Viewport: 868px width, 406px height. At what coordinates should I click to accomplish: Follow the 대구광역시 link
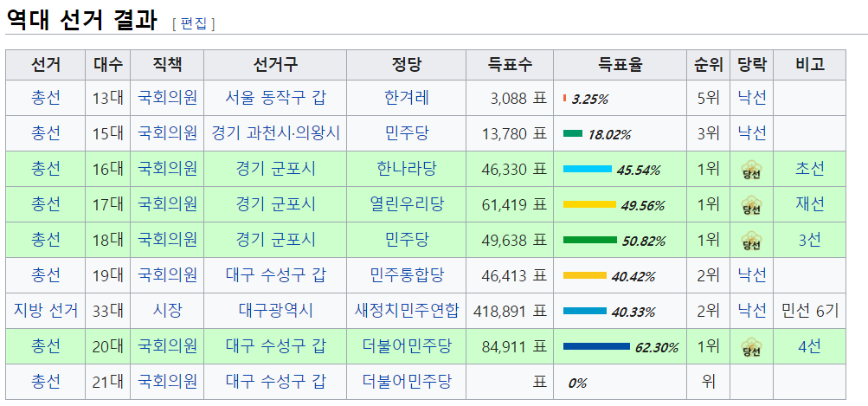tap(275, 311)
